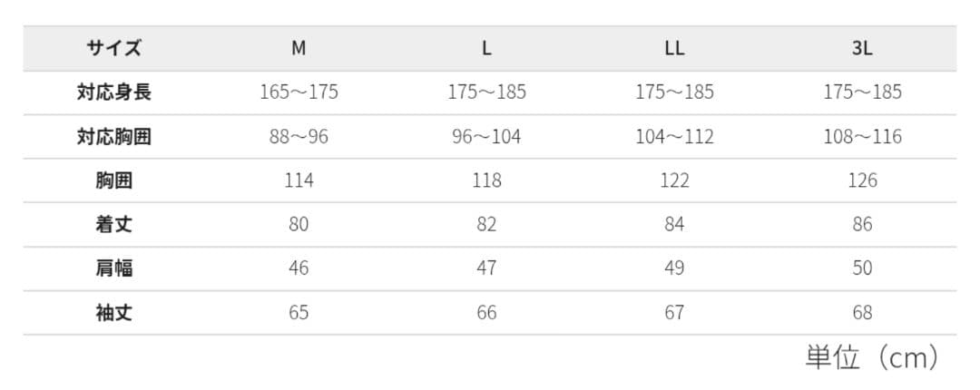Click the 165~175 height value for M
980x390 pixels.
pyautogui.click(x=299, y=93)
